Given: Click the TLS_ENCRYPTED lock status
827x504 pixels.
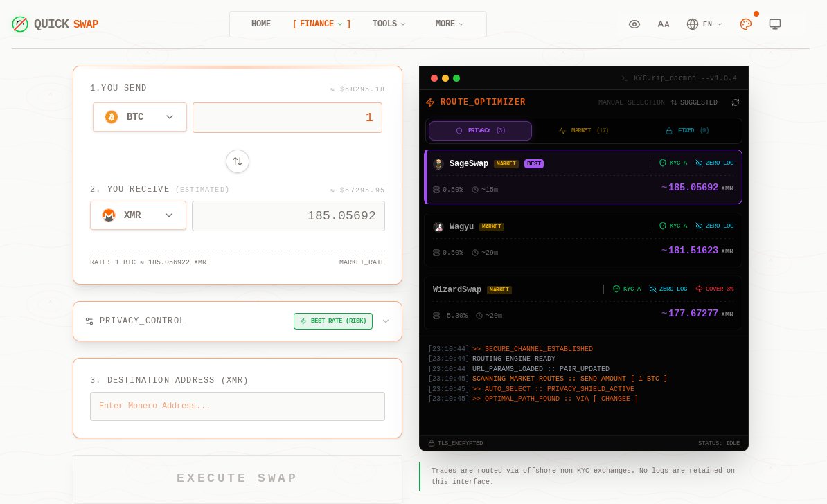Looking at the screenshot, I should coord(456,443).
